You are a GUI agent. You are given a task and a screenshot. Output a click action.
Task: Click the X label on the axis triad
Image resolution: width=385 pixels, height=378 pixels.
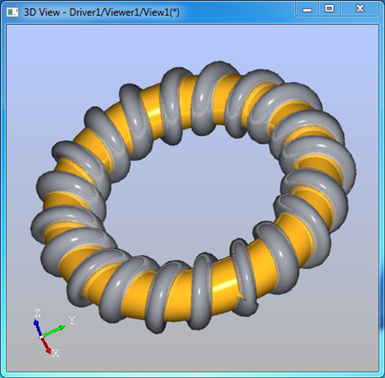pos(56,353)
